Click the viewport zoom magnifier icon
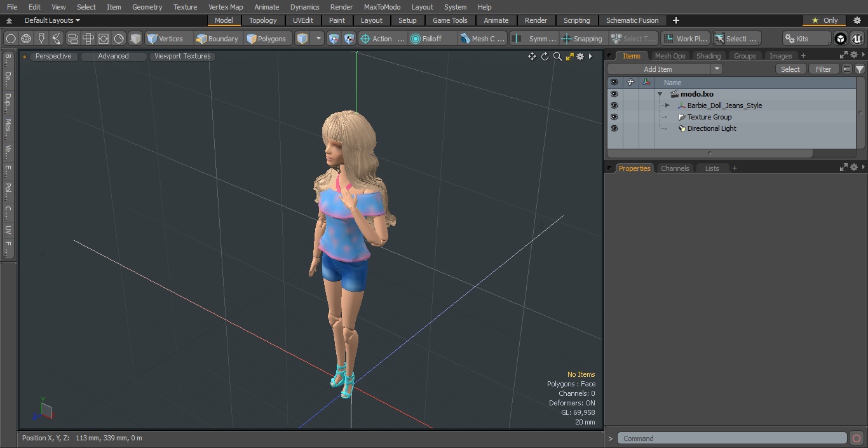 click(557, 57)
